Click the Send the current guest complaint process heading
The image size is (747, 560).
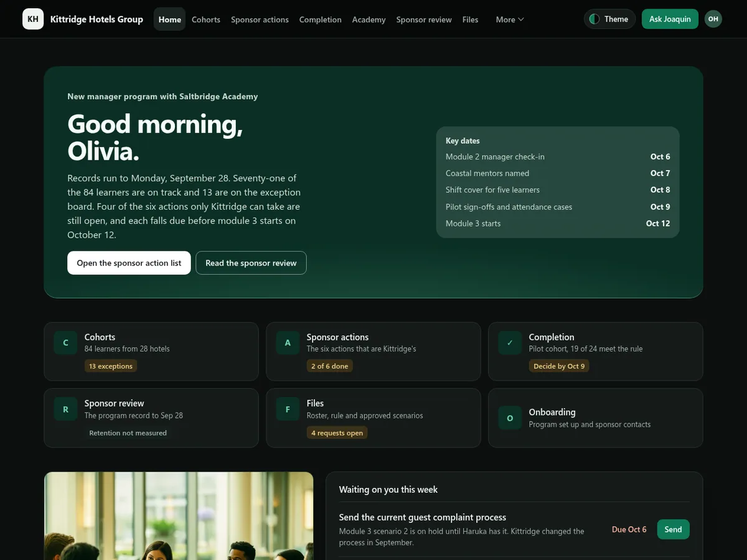tap(423, 517)
